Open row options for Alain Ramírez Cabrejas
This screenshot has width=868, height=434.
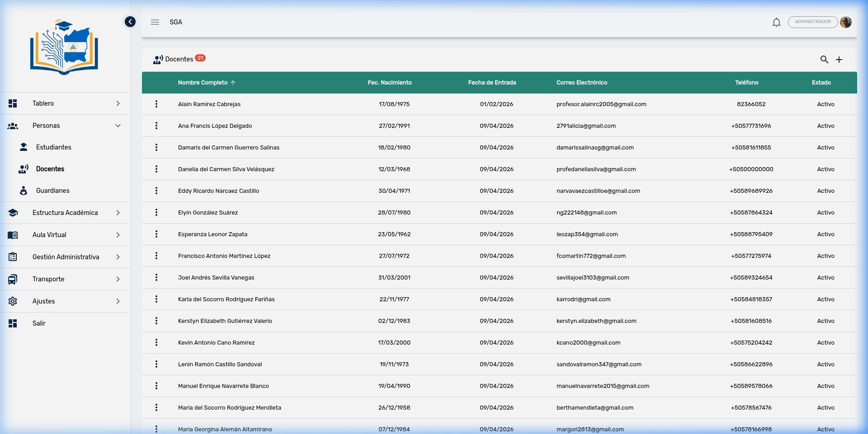[x=156, y=104]
